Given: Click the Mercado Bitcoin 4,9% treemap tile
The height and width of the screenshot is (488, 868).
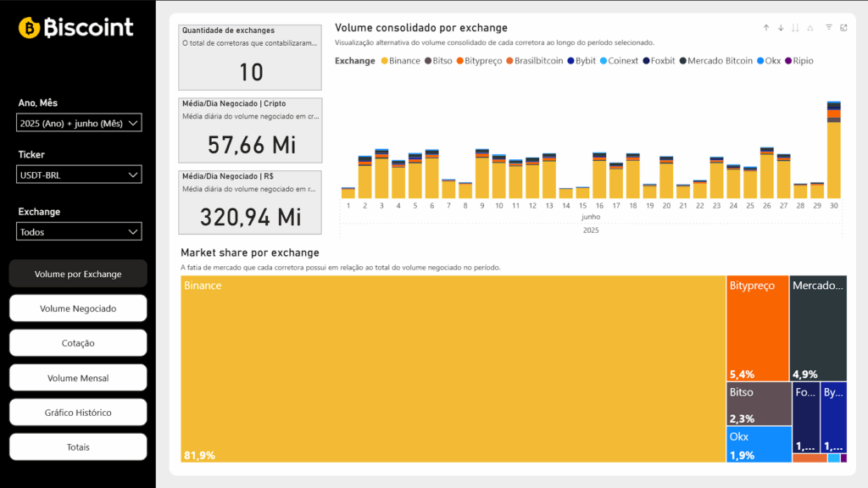Looking at the screenshot, I should coord(818,329).
